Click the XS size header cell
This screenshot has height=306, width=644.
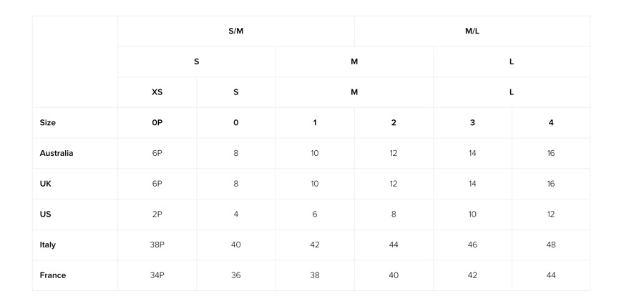(157, 92)
